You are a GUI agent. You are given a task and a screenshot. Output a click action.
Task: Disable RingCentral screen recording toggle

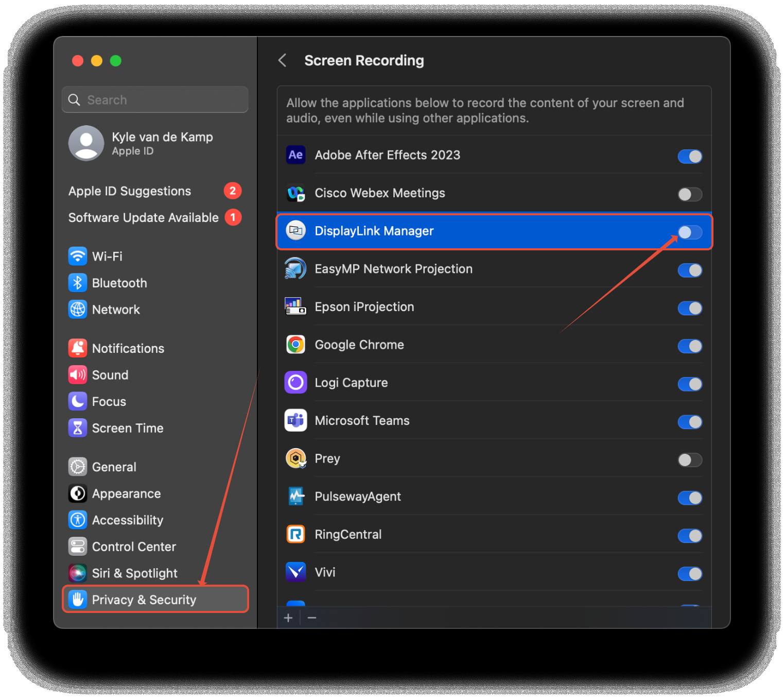(690, 536)
